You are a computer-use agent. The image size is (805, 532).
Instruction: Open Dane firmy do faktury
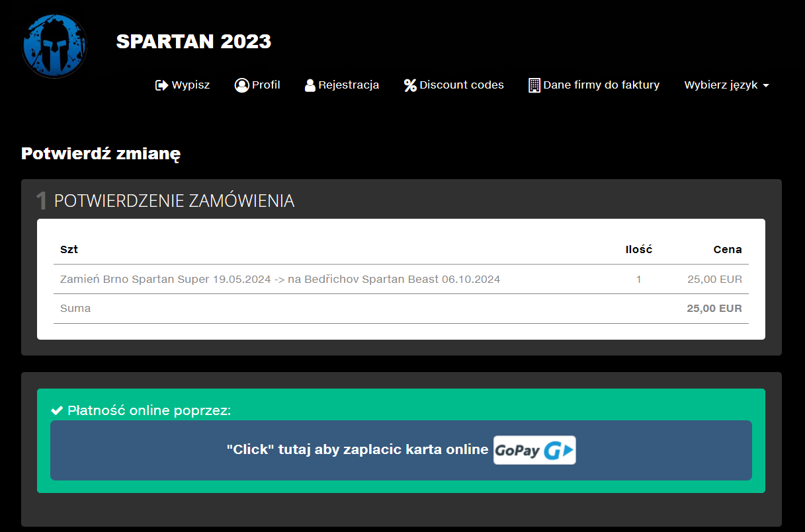[594, 85]
